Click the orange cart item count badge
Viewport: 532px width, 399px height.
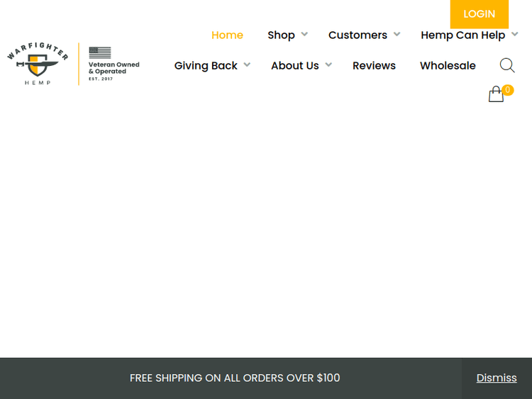point(508,90)
